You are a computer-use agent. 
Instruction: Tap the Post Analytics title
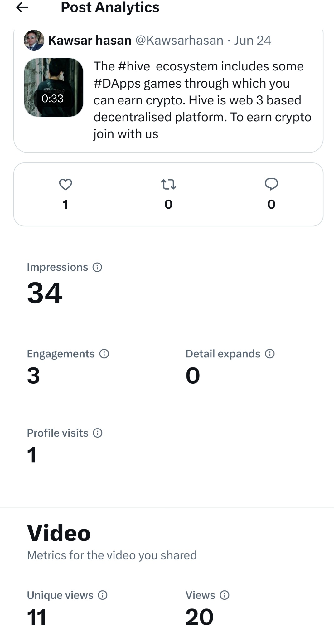(x=110, y=7)
